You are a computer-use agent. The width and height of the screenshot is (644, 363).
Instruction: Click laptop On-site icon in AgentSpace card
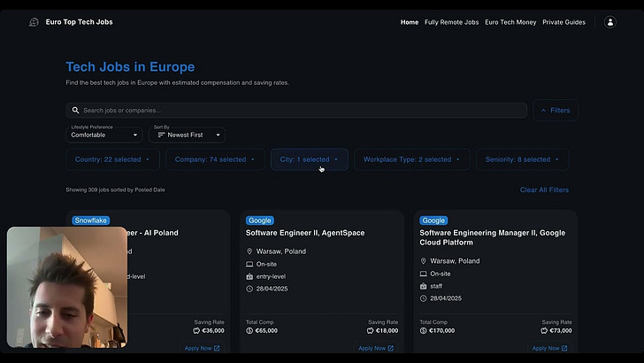click(x=249, y=264)
